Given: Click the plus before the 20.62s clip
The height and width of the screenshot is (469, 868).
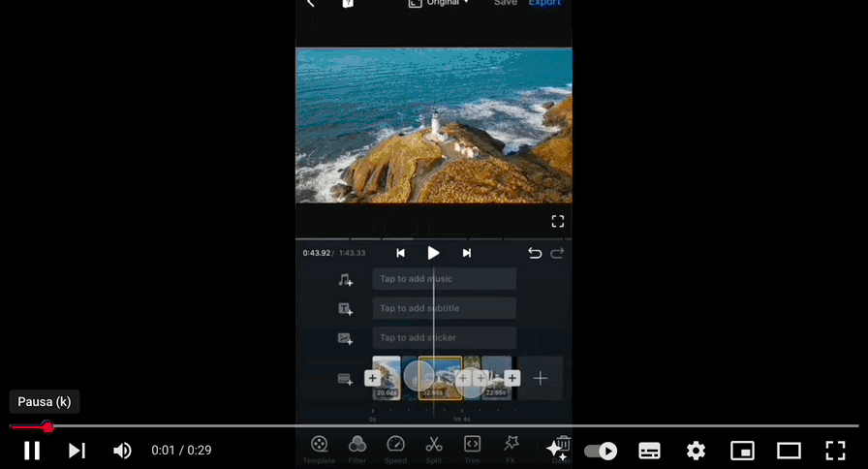Looking at the screenshot, I should coord(373,378).
